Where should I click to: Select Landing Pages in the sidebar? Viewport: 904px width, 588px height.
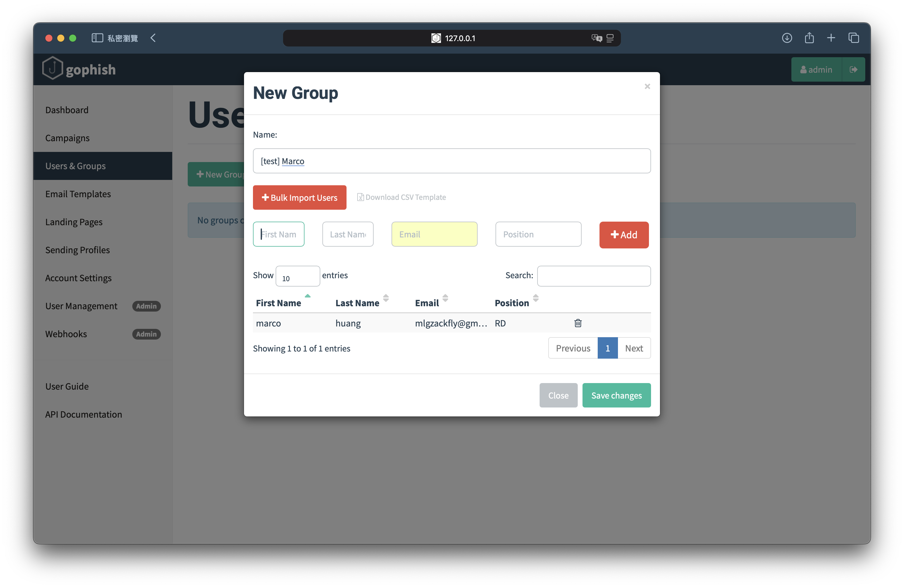74,222
